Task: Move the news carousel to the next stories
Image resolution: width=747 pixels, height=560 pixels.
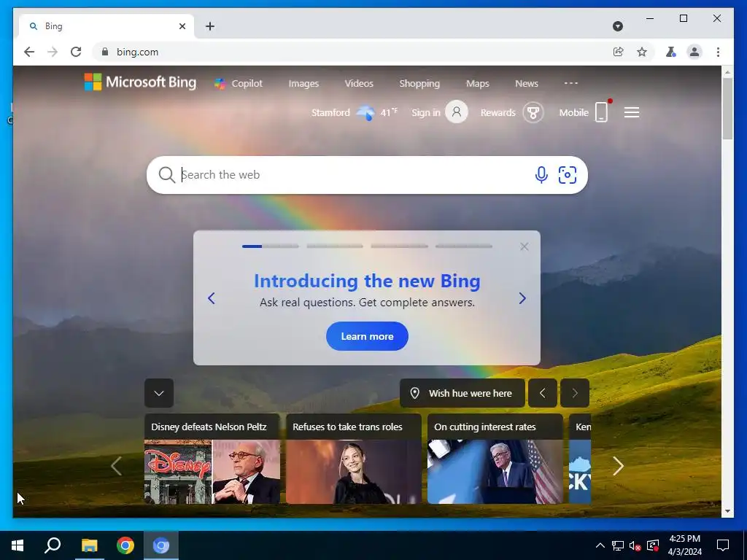Action: [618, 466]
